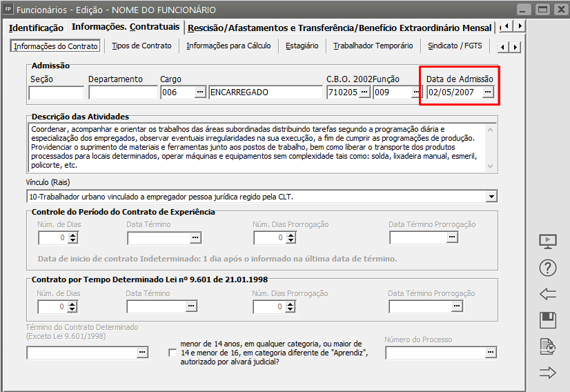Go to previous record with left arrow
Screen dimensions: 570x392
pyautogui.click(x=548, y=294)
